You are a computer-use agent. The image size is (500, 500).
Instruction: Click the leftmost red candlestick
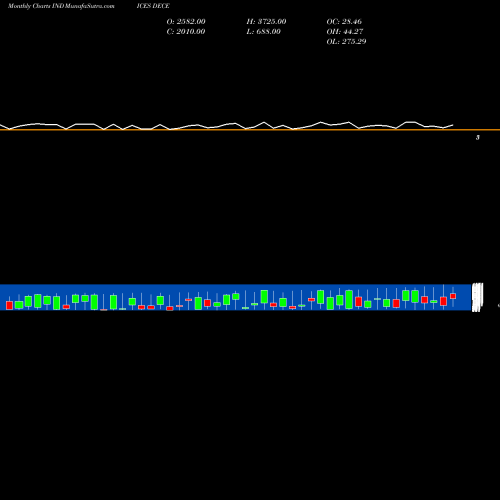(9, 305)
